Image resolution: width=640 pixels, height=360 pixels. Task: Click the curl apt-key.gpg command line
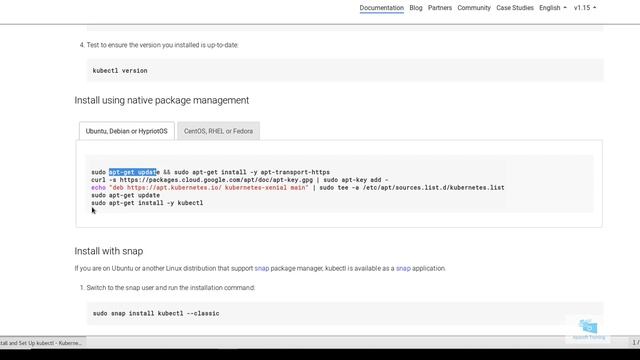pyautogui.click(x=240, y=180)
